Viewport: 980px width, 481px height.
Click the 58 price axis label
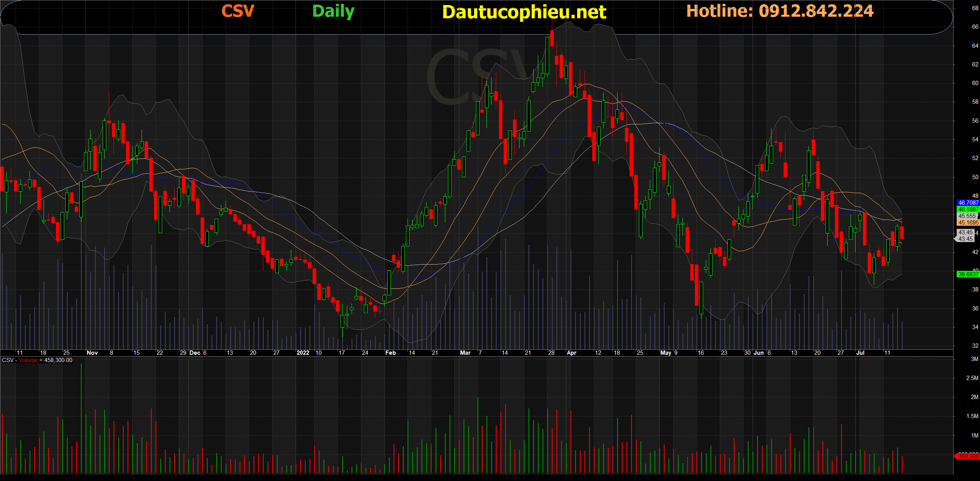coord(975,102)
